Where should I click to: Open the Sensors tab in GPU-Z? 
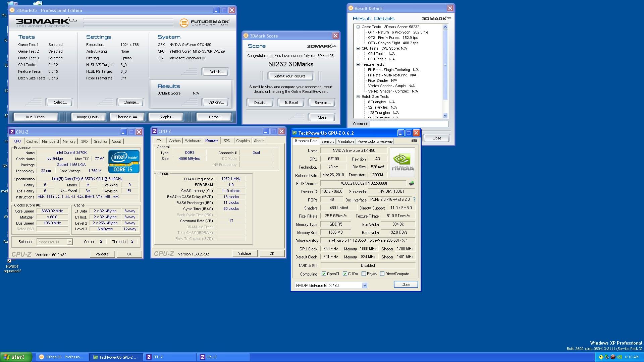click(x=327, y=141)
